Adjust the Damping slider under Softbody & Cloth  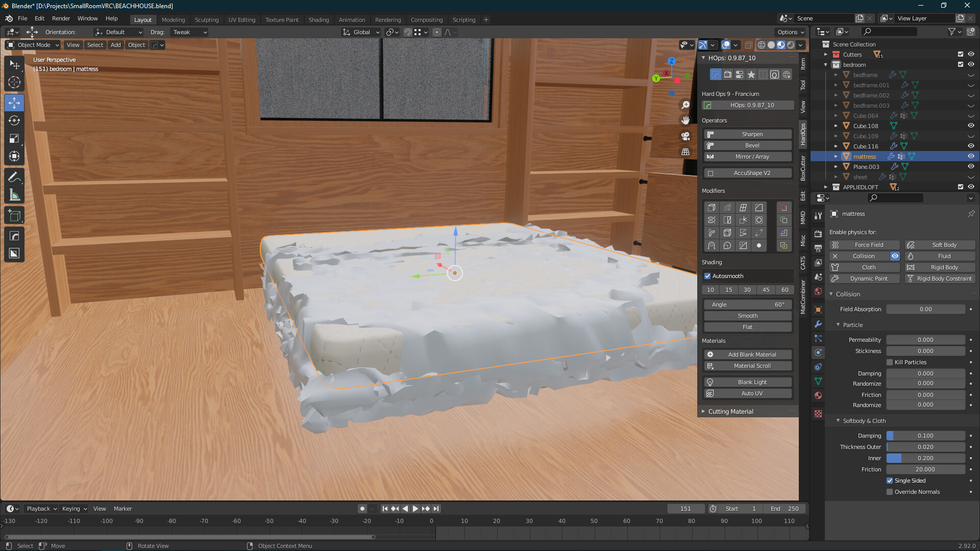(925, 435)
